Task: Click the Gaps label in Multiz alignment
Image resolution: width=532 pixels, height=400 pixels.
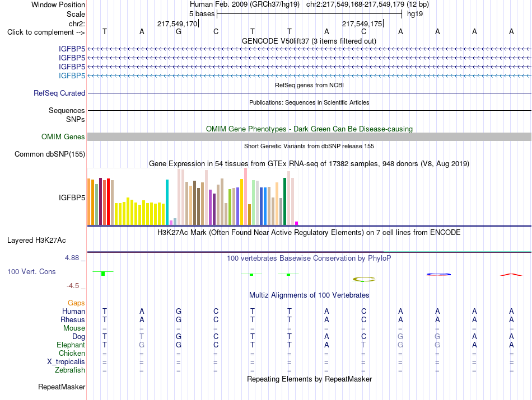Action: pyautogui.click(x=76, y=303)
